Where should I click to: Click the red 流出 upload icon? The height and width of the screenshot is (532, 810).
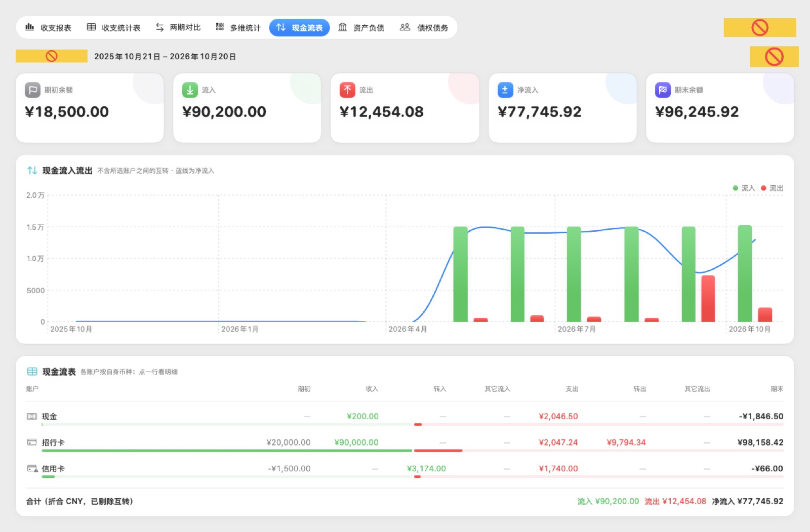347,90
